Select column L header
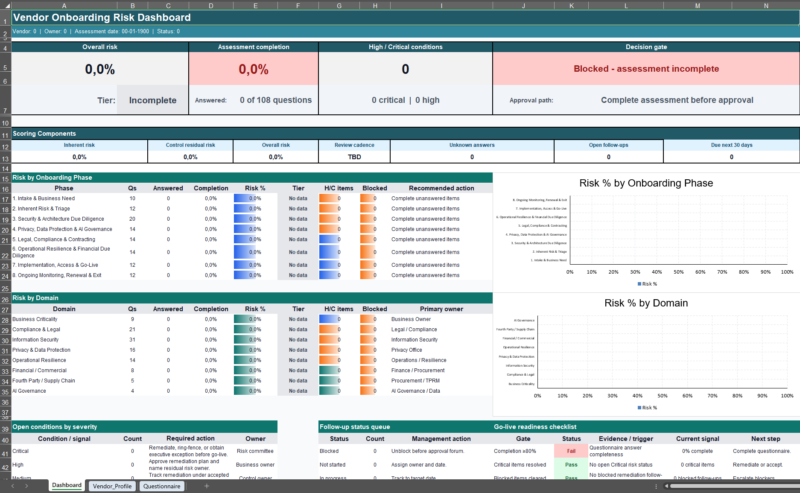The width and height of the screenshot is (800, 493). (x=626, y=6)
